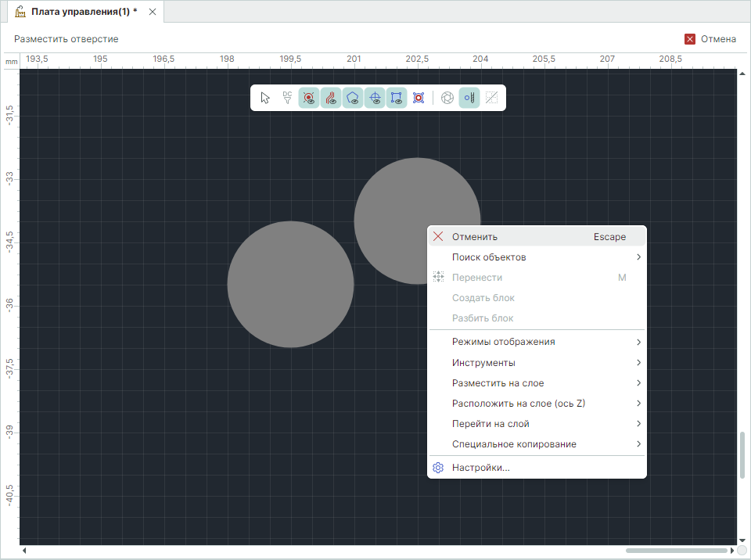
Task: Toggle track visibility in toolbar
Action: click(331, 98)
